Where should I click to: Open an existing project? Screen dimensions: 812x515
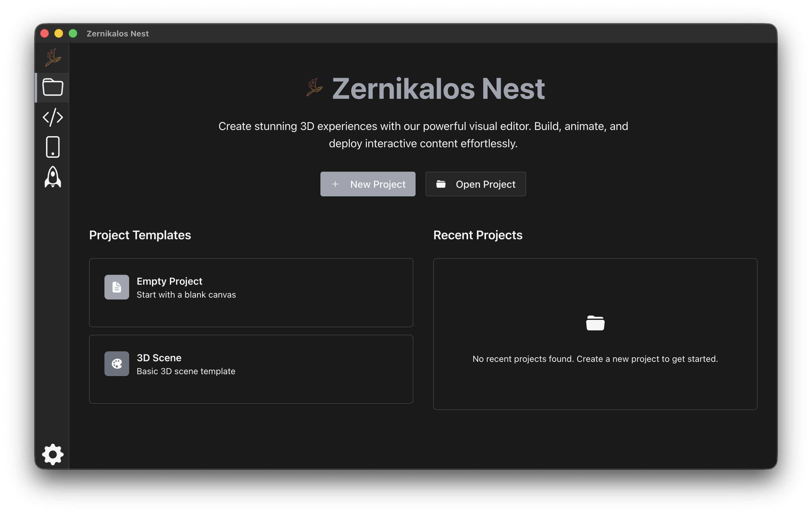pyautogui.click(x=476, y=184)
